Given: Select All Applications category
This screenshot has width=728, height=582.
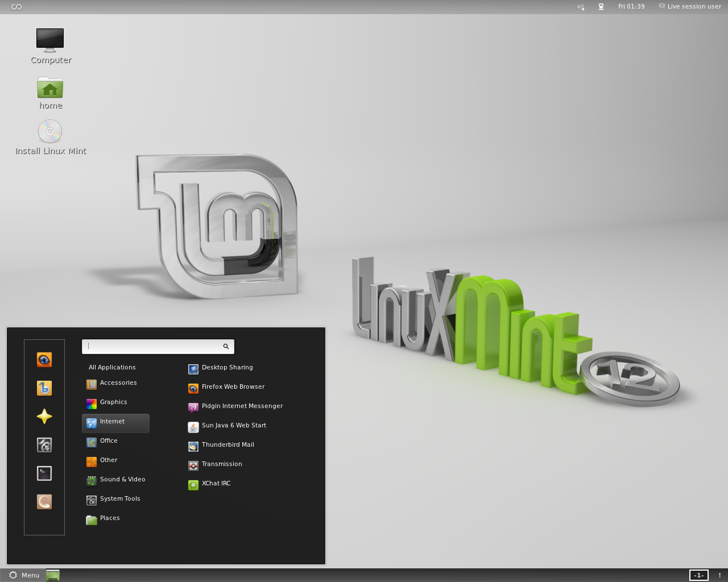Looking at the screenshot, I should click(x=112, y=367).
